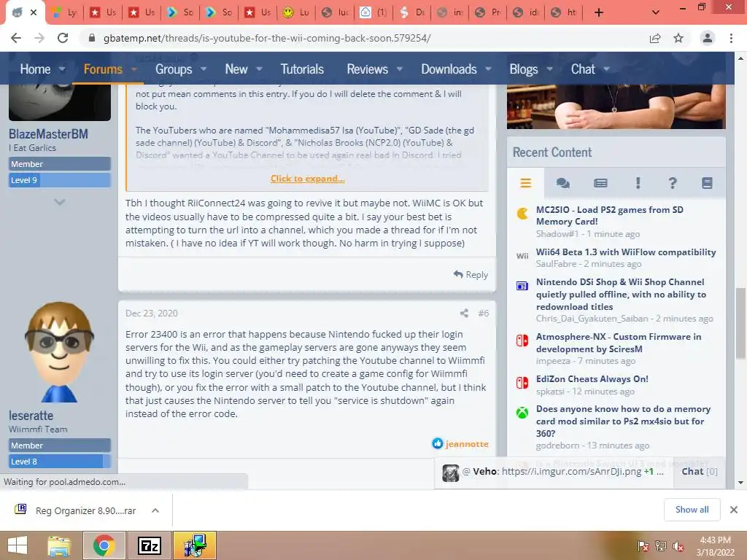Click the clock showing 4:43 PM
Image resolution: width=747 pixels, height=560 pixels.
(715, 540)
